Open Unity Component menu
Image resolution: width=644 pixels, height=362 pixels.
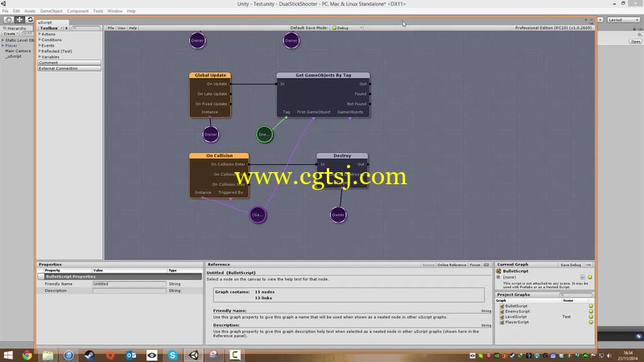[x=77, y=11]
